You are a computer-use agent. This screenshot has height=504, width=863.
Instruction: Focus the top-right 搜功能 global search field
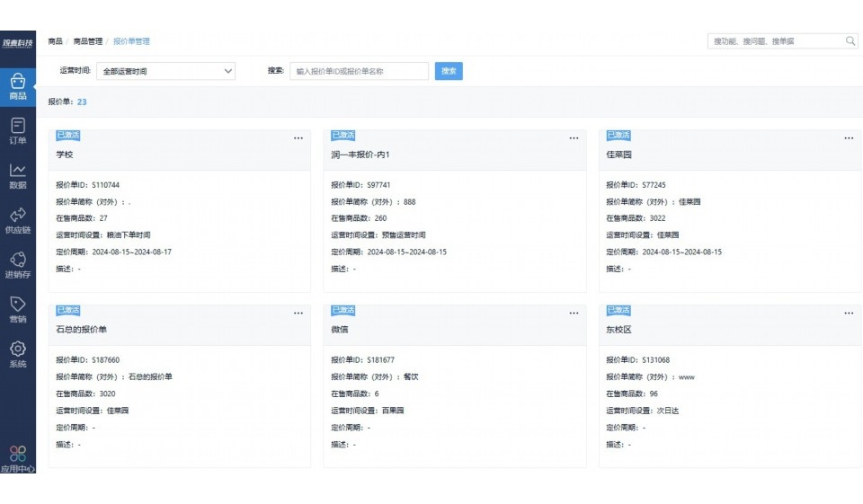775,41
